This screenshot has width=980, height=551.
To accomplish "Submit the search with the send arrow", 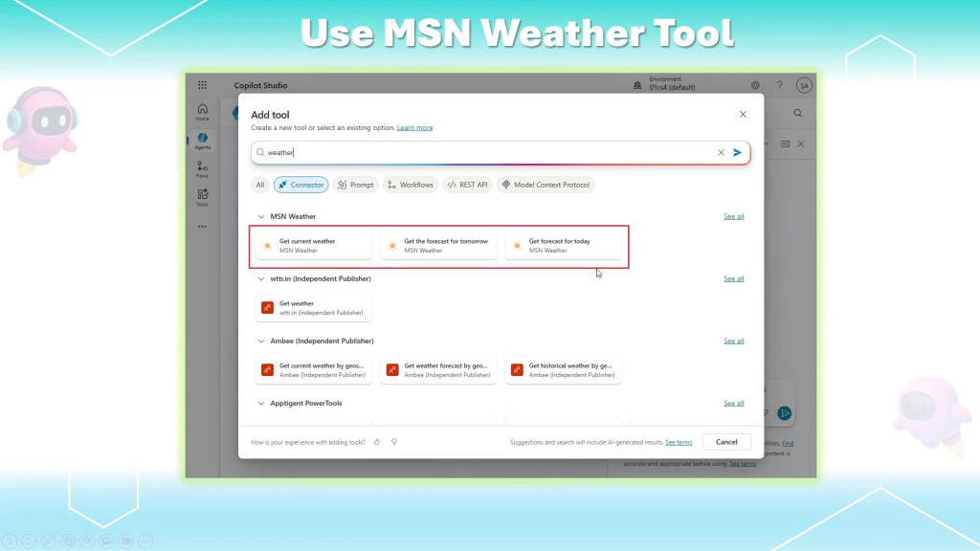I will [x=738, y=152].
